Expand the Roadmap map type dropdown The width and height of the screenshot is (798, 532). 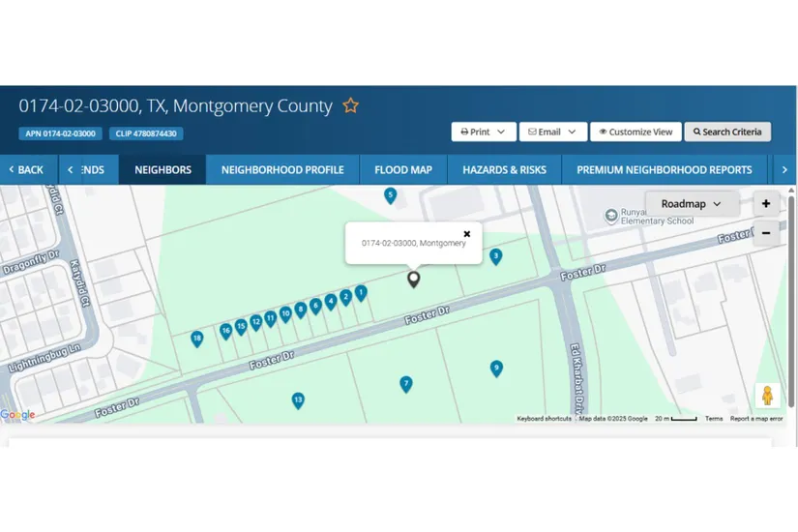(x=692, y=204)
